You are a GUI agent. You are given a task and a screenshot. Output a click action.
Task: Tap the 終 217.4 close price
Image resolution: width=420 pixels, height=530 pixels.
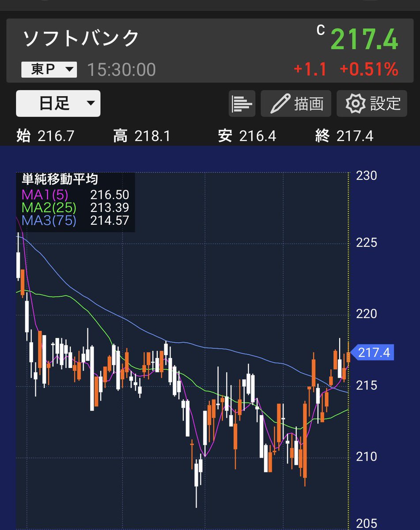(x=344, y=136)
